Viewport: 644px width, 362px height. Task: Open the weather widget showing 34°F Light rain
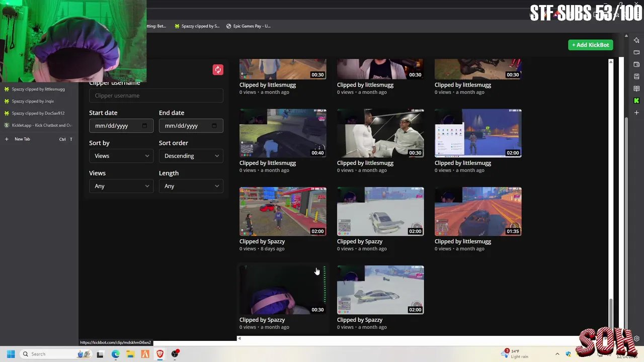point(515,354)
